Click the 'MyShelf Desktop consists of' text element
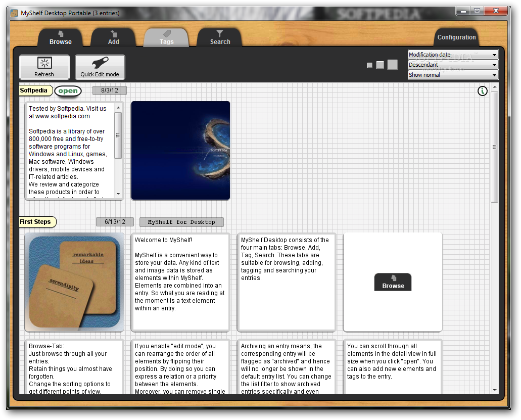This screenshot has height=420, width=521. (287, 282)
